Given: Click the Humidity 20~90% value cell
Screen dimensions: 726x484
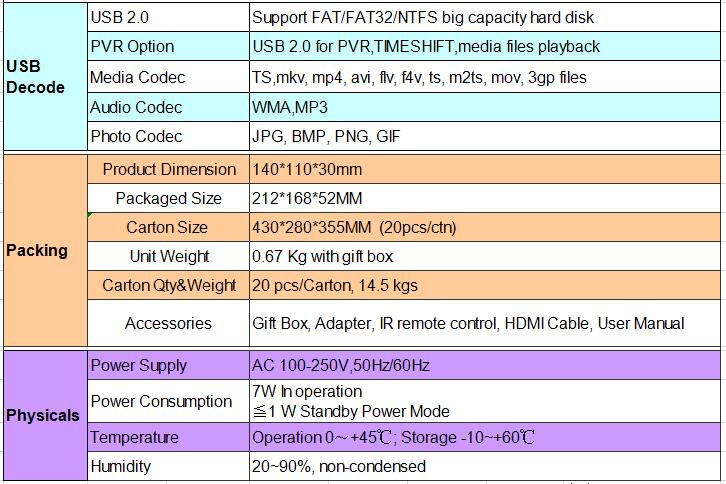Looking at the screenshot, I should tap(484, 466).
